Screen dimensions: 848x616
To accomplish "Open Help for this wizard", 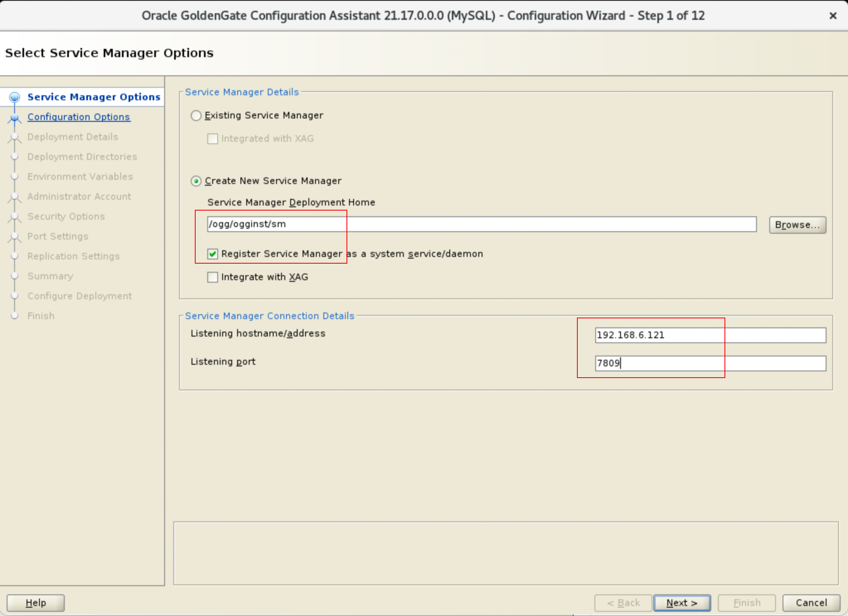I will tap(36, 603).
